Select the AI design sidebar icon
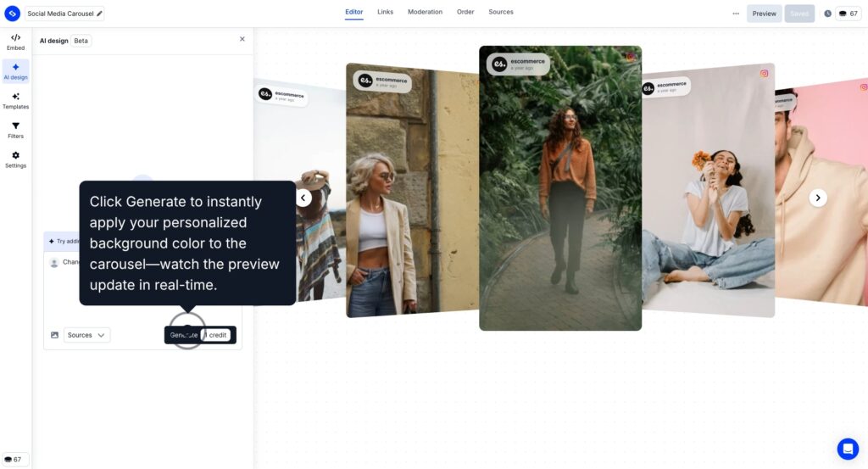 [x=15, y=71]
